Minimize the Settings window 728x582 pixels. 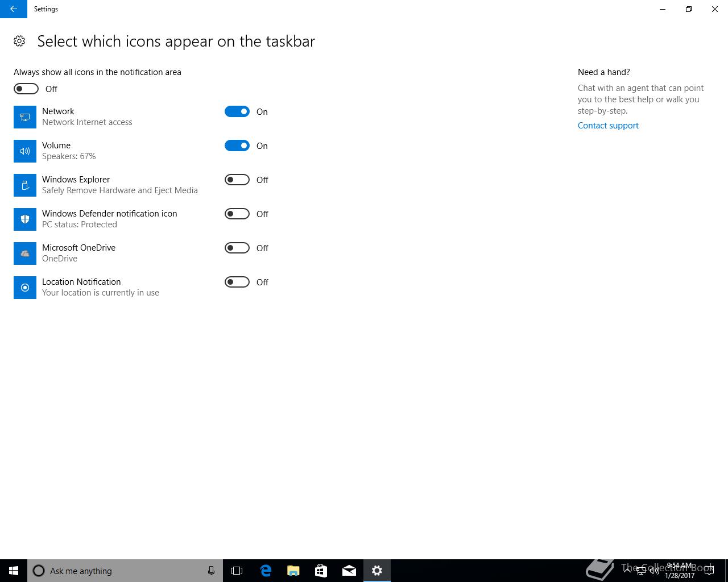tap(663, 9)
